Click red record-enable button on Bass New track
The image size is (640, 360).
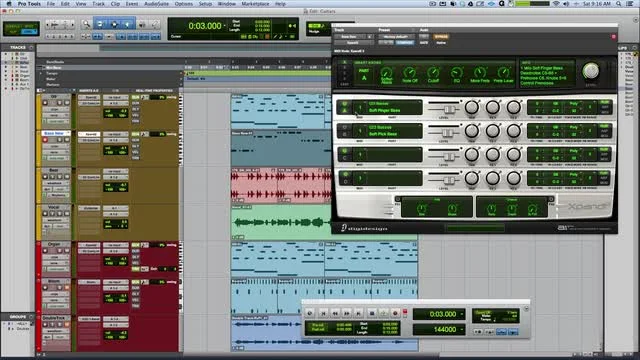click(x=45, y=140)
